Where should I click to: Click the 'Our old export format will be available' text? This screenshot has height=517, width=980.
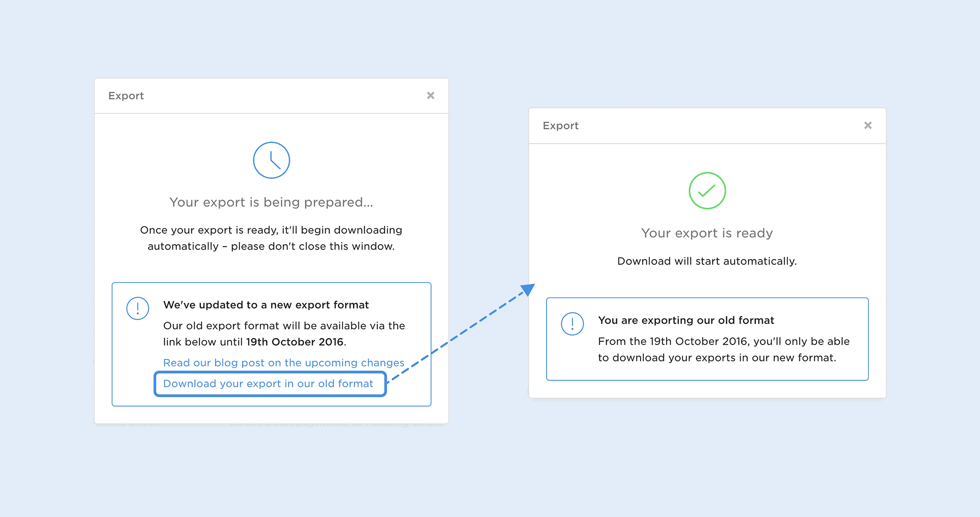(x=284, y=326)
